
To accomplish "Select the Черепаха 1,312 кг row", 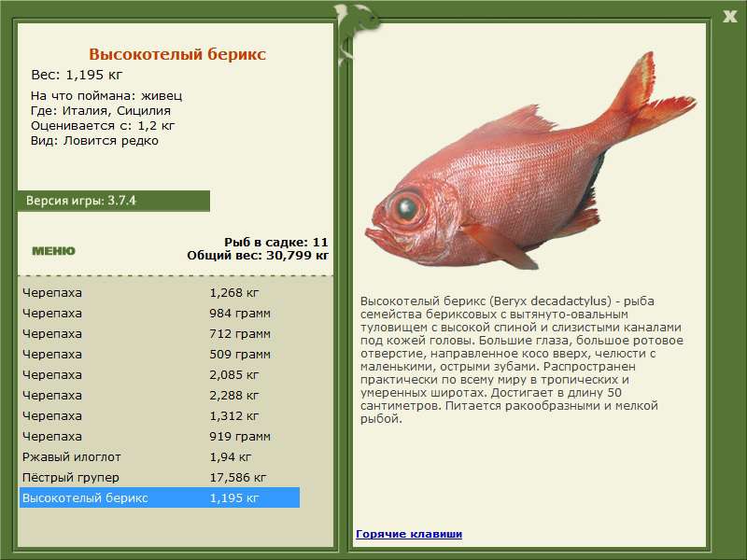I will pos(159,416).
